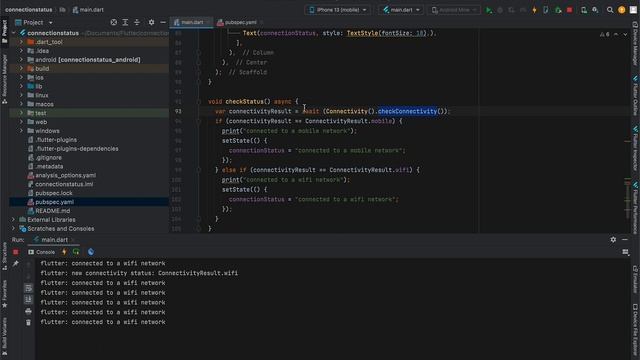Open the Flutter Performance side tab
Screen dimensions: 640x360
coord(635,208)
